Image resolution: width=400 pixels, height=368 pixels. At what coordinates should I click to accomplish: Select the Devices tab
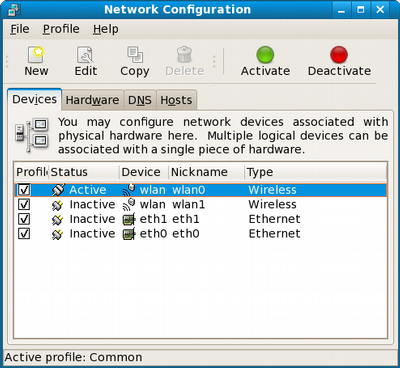click(34, 99)
